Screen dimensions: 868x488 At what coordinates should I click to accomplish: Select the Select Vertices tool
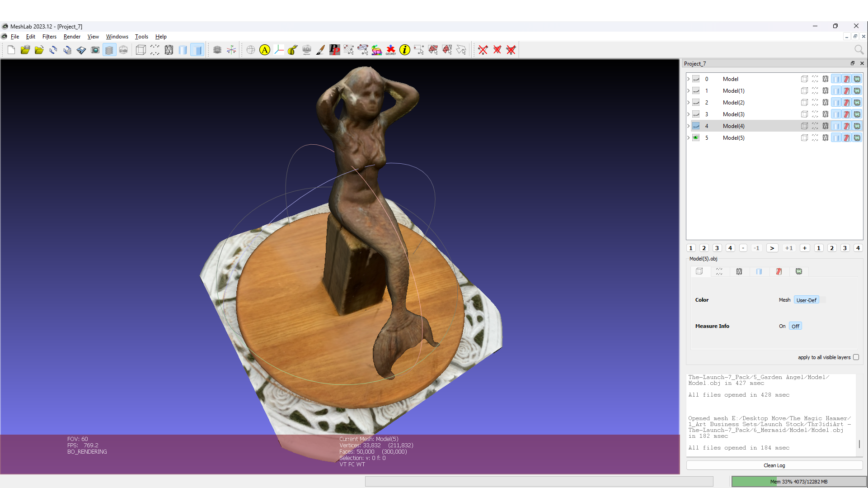click(419, 50)
